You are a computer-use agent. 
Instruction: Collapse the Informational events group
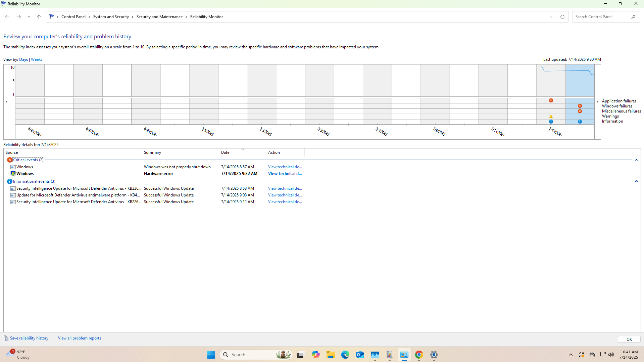pos(636,181)
